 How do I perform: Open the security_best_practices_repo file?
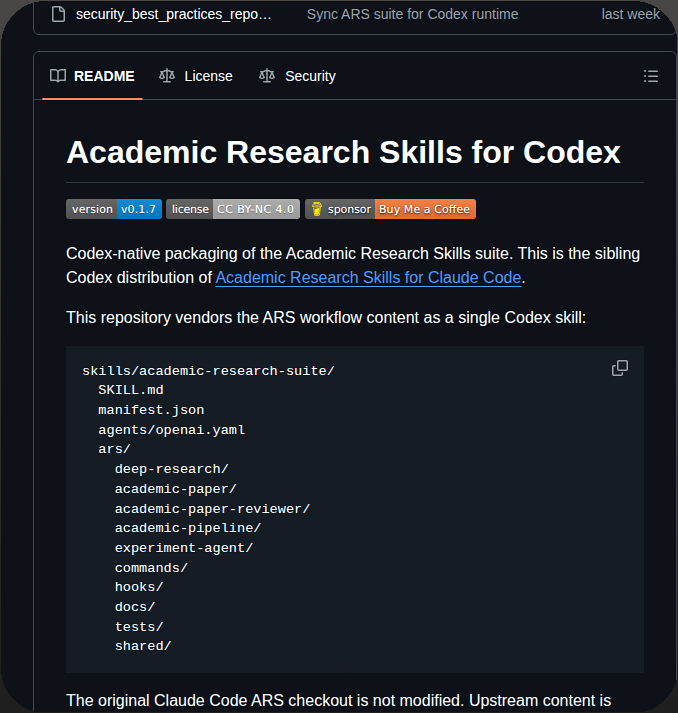[173, 15]
